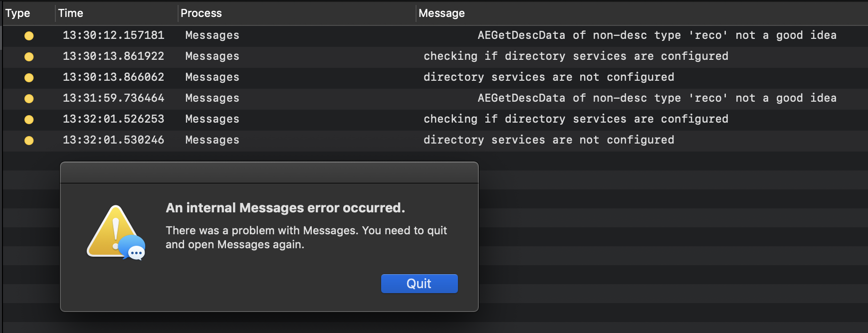Click the 'There was a problem with Messages' description
This screenshot has width=868, height=333.
click(306, 237)
